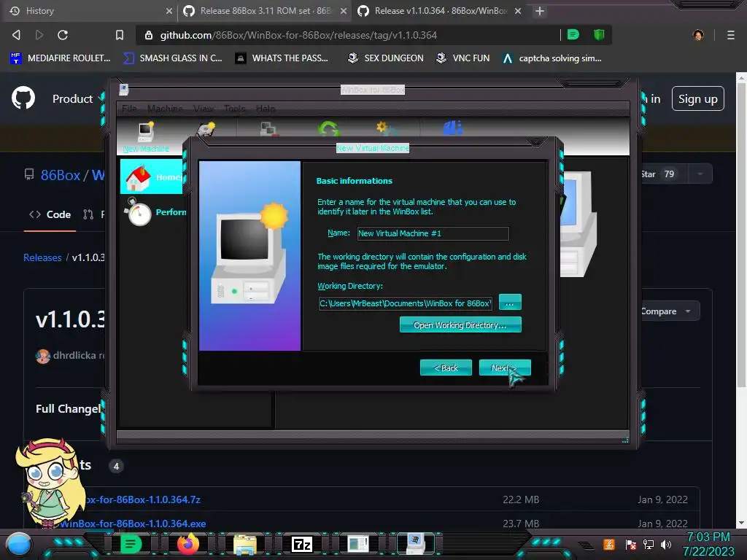This screenshot has height=560, width=747.
Task: Open a new browser tab with plus button
Action: pos(539,11)
